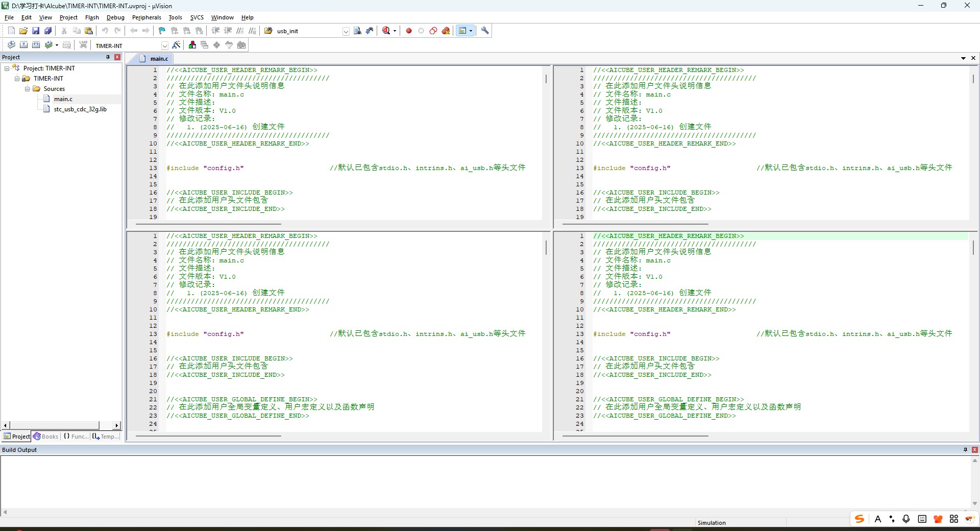Collapse the Project: TIMER-INT root node
980x531 pixels.
click(x=7, y=68)
